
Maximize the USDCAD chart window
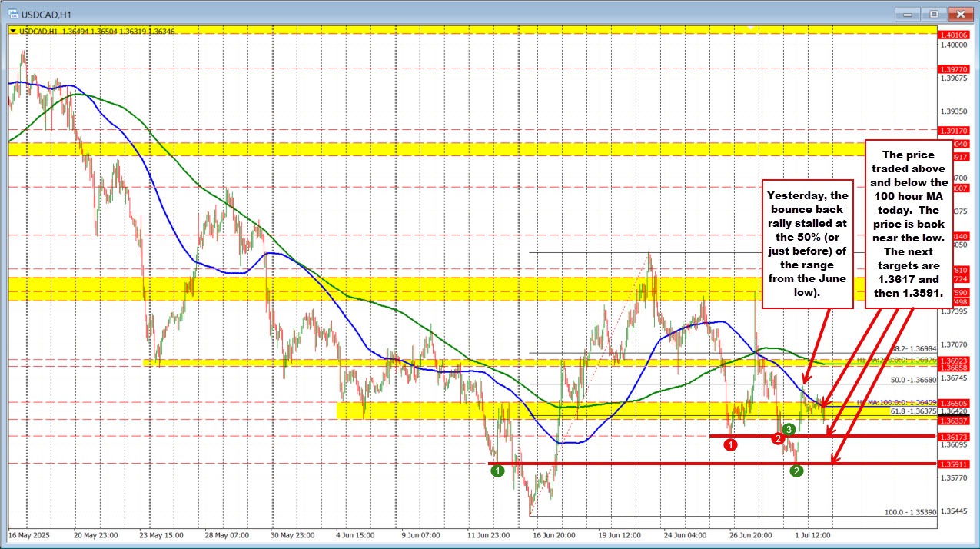coord(934,13)
